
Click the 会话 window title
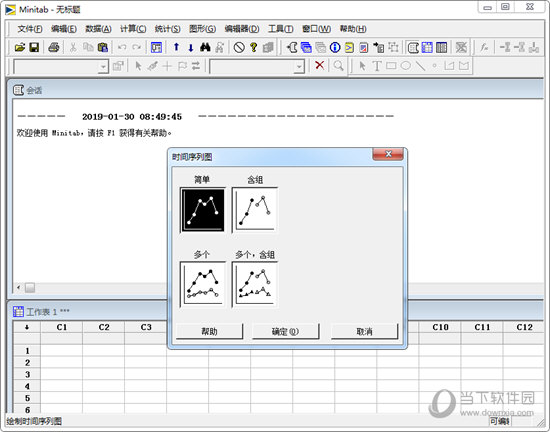34,90
